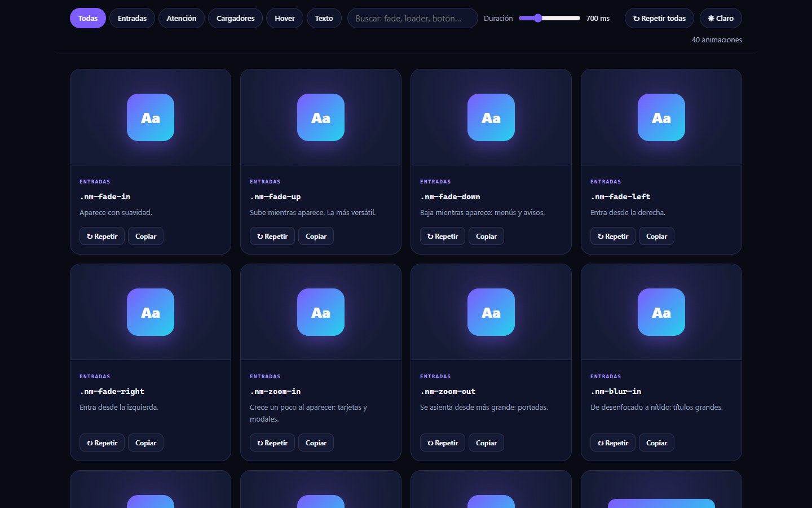
Task: Click the Aa preview of .nm-fade-up
Action: point(321,117)
